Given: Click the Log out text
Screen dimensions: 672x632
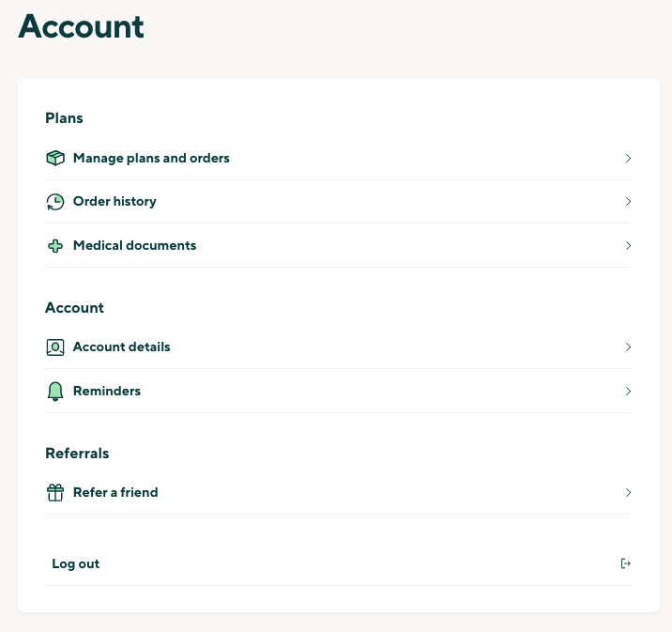Looking at the screenshot, I should coord(76,563).
